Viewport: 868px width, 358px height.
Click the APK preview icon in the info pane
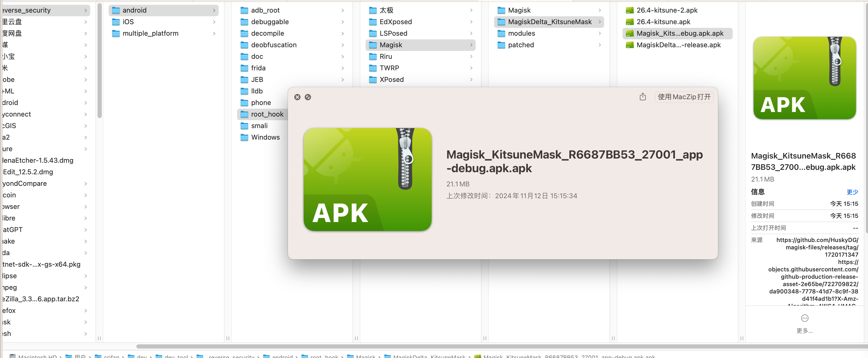pyautogui.click(x=804, y=78)
